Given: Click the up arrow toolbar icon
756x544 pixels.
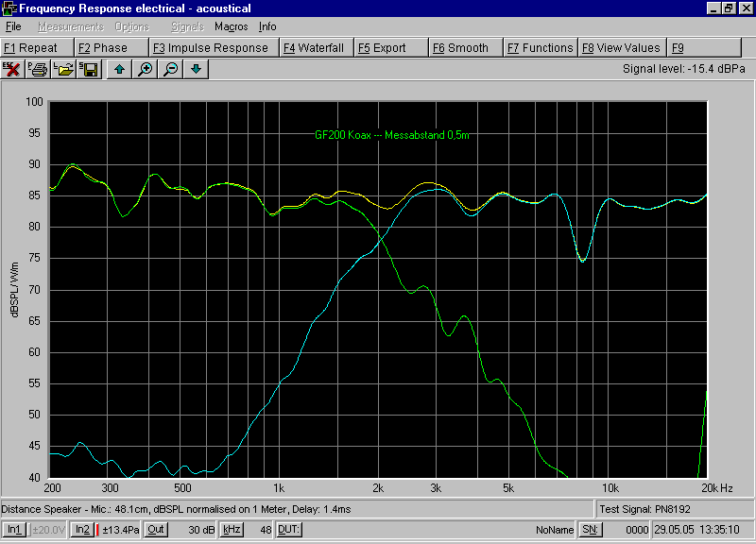Looking at the screenshot, I should [119, 69].
